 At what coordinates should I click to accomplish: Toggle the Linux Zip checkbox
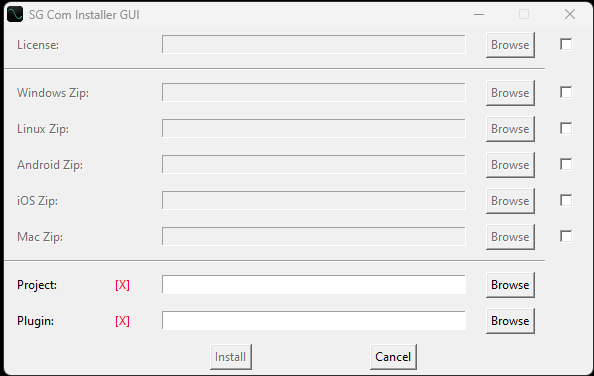coord(566,128)
